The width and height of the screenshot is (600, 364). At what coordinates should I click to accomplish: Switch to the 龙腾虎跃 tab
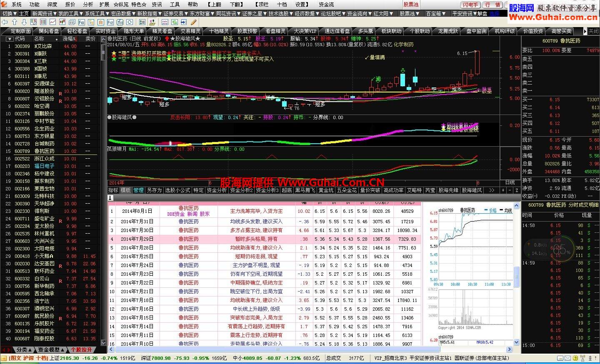[x=447, y=31]
